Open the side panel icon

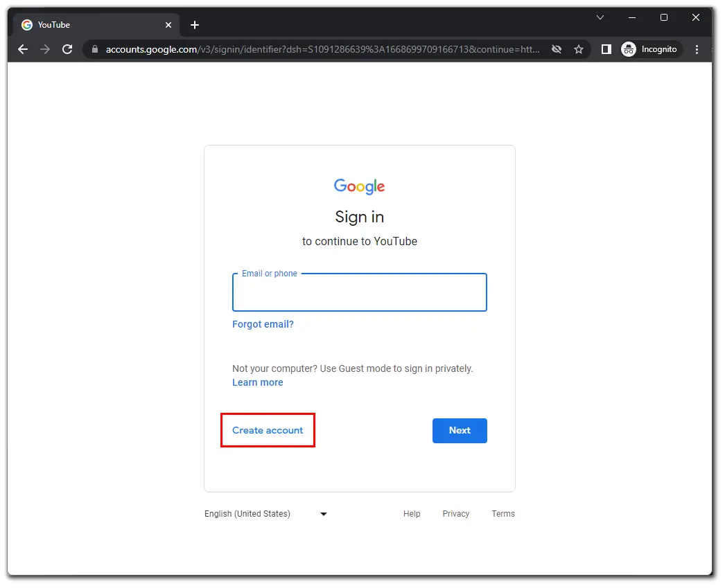[x=606, y=49]
